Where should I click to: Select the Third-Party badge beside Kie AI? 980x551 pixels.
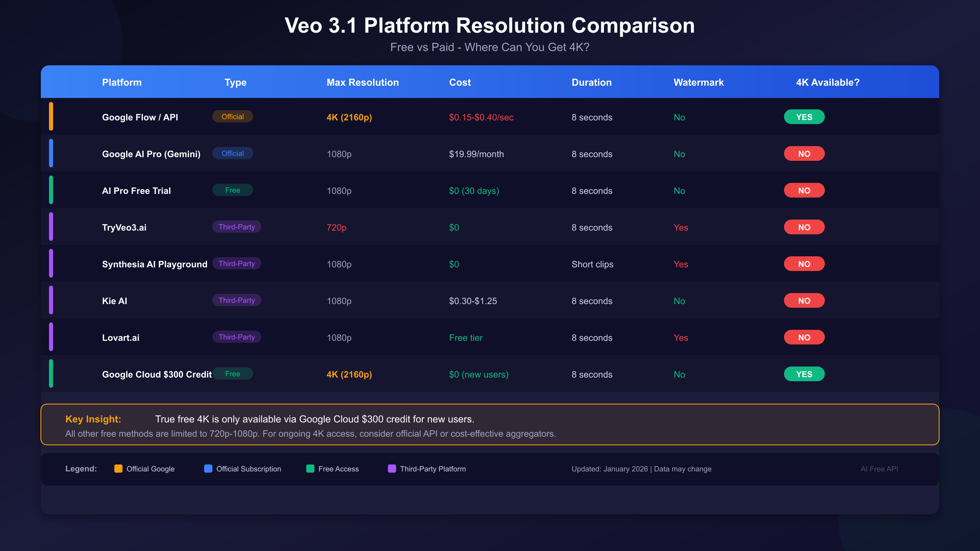pyautogui.click(x=236, y=300)
